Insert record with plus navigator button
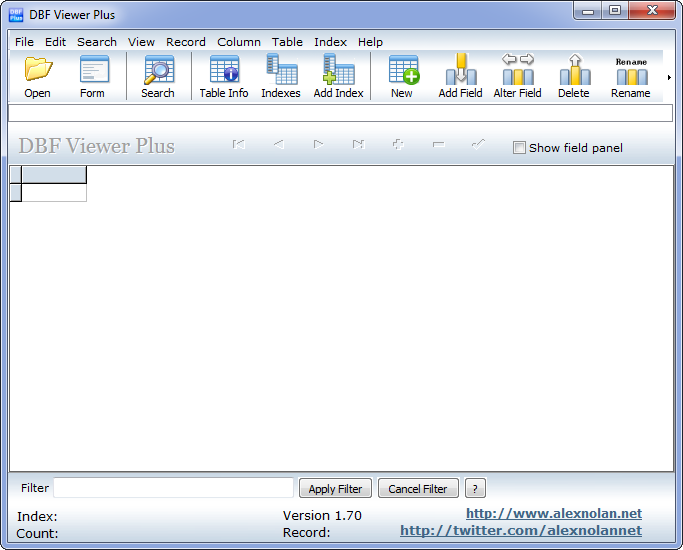The width and height of the screenshot is (683, 550). [398, 145]
